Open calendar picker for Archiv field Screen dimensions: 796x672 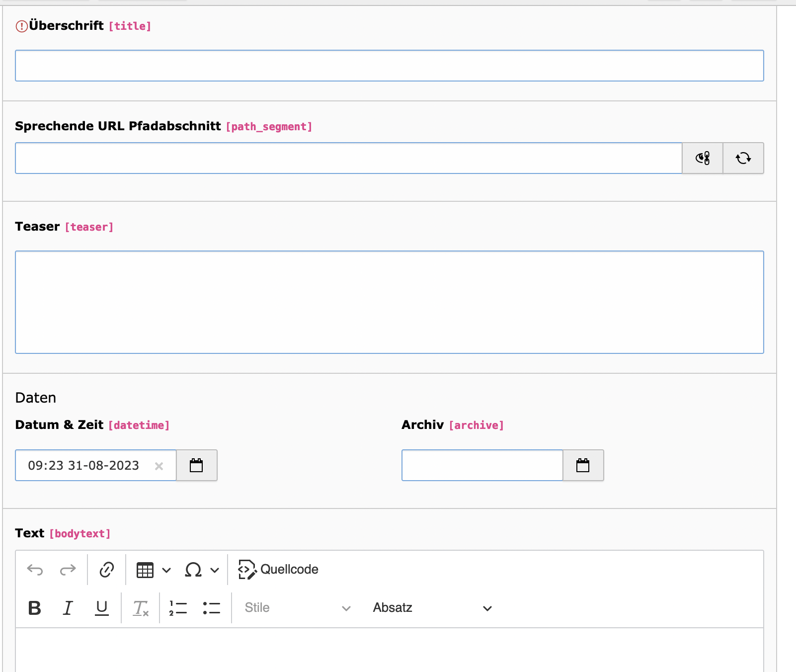coord(583,465)
